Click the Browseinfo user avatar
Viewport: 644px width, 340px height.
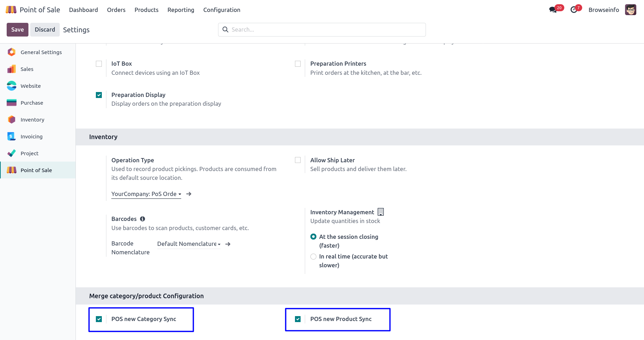pos(630,10)
